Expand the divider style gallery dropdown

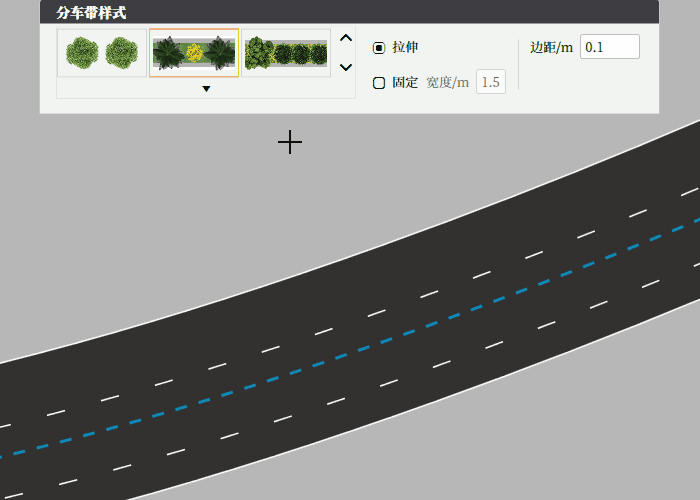tap(206, 89)
